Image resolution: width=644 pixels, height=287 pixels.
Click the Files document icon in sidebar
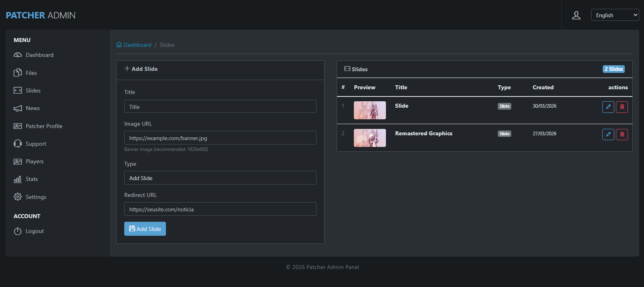pyautogui.click(x=18, y=73)
